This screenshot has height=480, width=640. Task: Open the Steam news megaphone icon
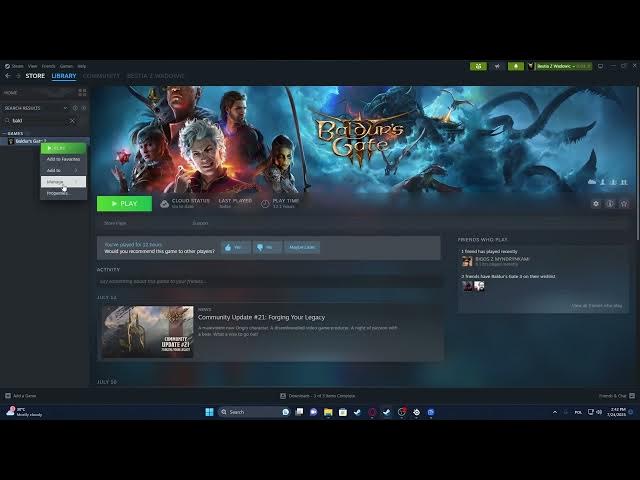click(x=478, y=66)
